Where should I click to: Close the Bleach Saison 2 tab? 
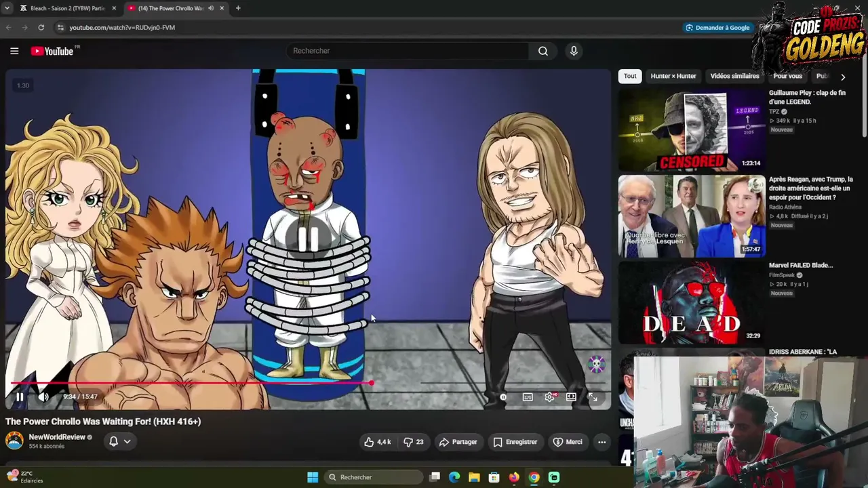pyautogui.click(x=114, y=8)
